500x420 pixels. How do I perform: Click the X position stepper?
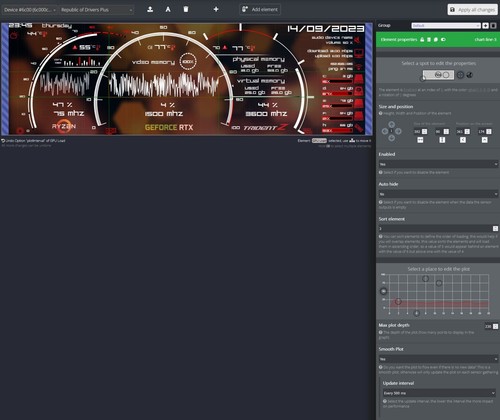click(x=467, y=132)
